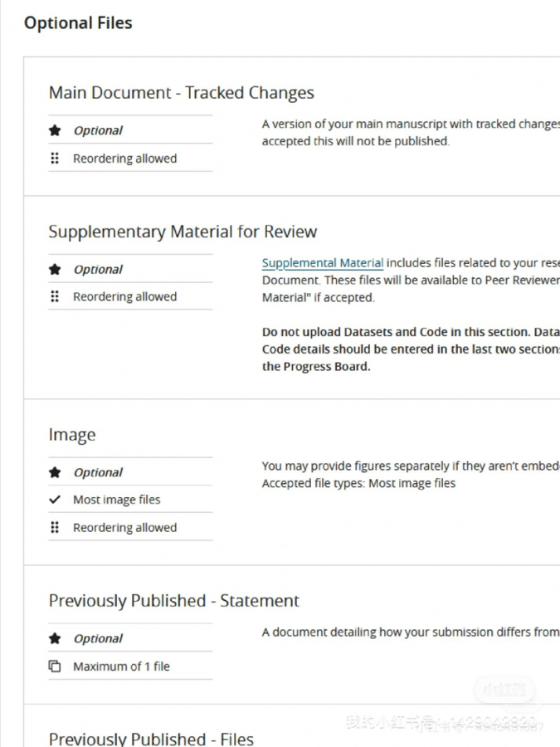Click the Image section heading
The height and width of the screenshot is (747, 560).
pyautogui.click(x=72, y=435)
